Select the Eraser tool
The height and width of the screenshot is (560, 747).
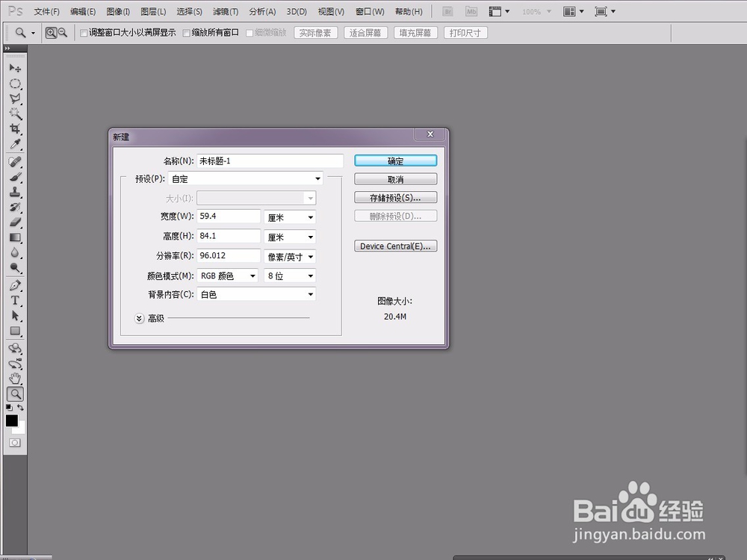click(x=15, y=223)
